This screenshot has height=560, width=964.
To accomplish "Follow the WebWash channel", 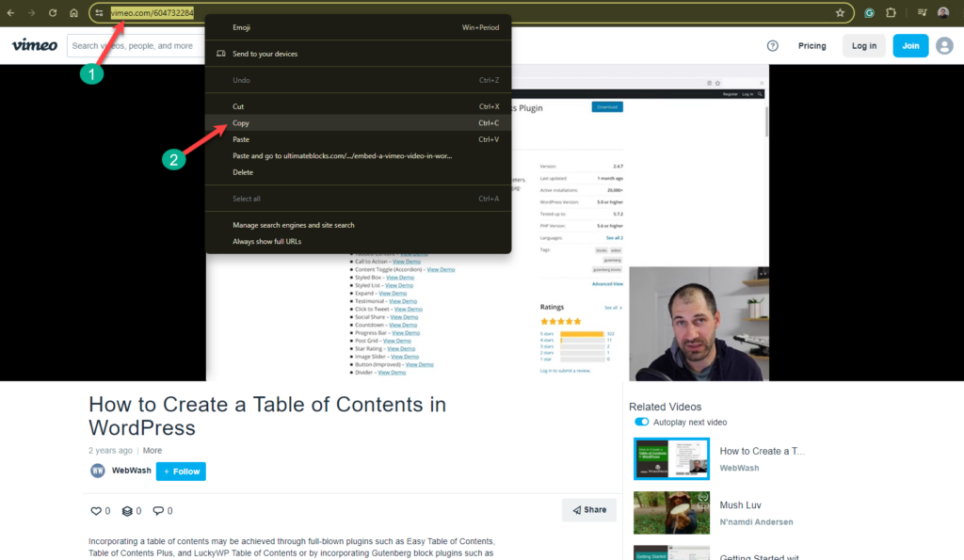I will (x=181, y=472).
